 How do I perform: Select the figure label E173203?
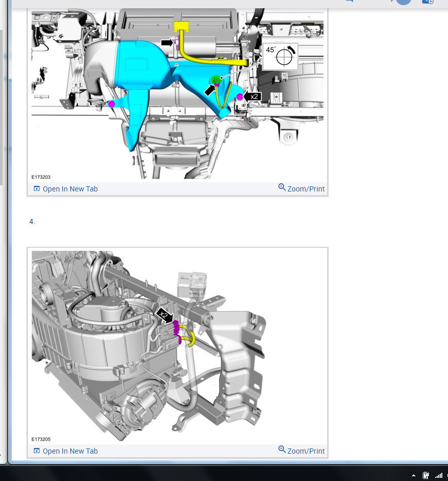tap(41, 177)
